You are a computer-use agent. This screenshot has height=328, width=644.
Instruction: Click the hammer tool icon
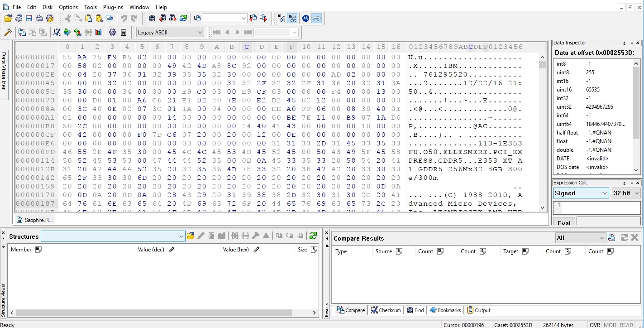click(x=8, y=32)
